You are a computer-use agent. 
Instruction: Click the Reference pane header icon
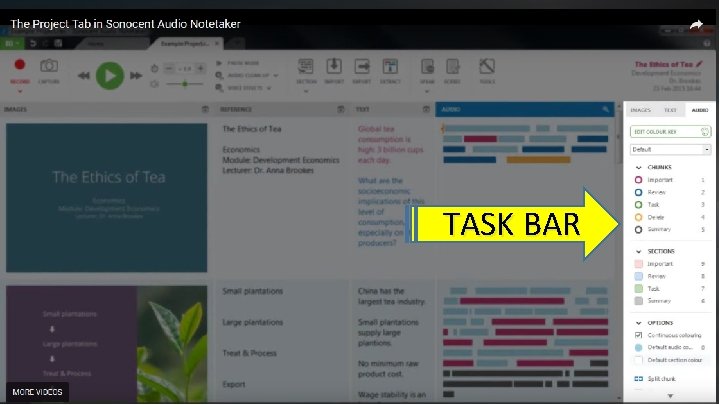340,109
